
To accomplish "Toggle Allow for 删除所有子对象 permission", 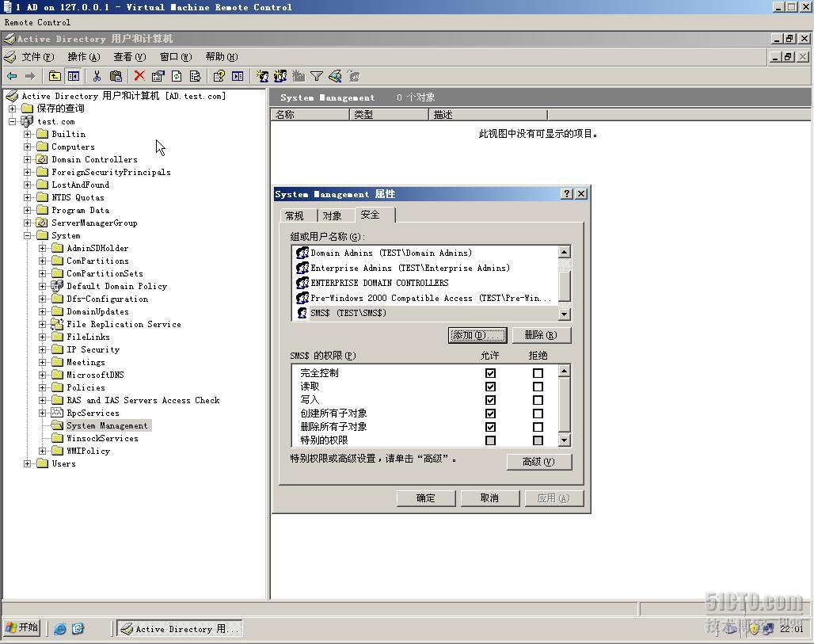I will tap(490, 427).
